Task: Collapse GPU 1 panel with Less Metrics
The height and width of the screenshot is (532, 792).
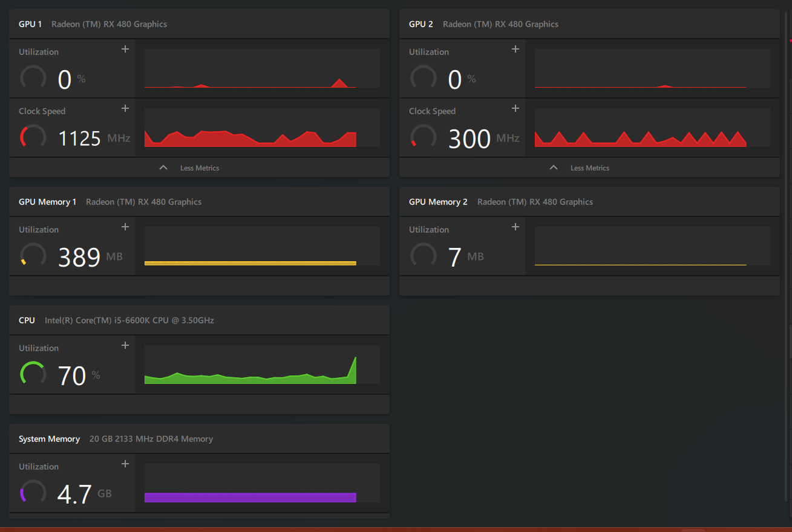Action: coord(199,167)
